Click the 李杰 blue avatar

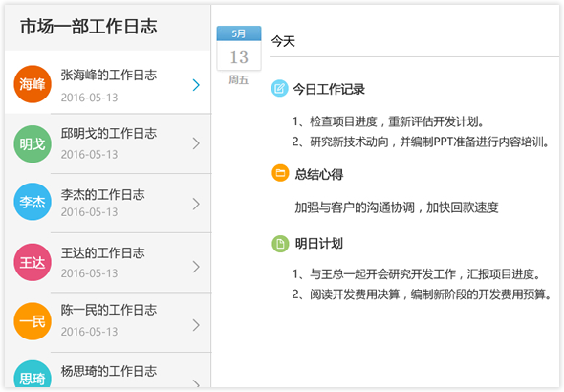(x=33, y=202)
